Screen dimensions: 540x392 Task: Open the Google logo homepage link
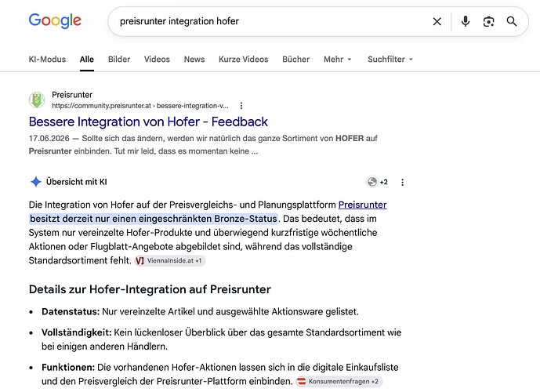[55, 20]
